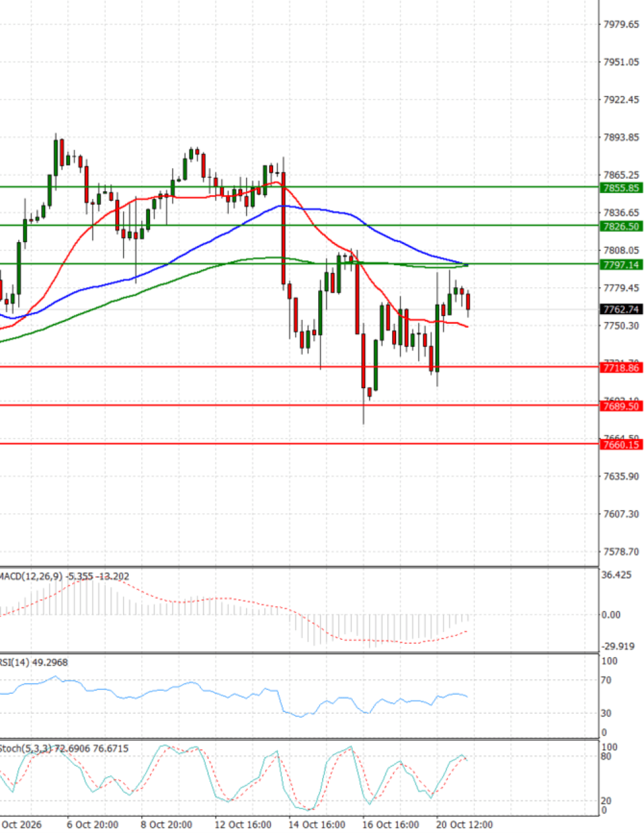Screen dimensions: 644x833
Task: Select the 7951.05 price axis label
Action: 621,62
